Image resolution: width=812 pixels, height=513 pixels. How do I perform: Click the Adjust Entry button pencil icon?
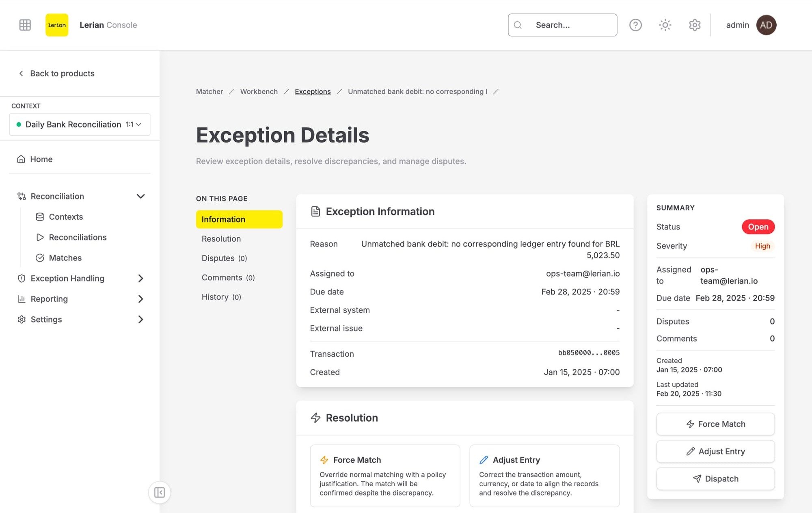690,451
